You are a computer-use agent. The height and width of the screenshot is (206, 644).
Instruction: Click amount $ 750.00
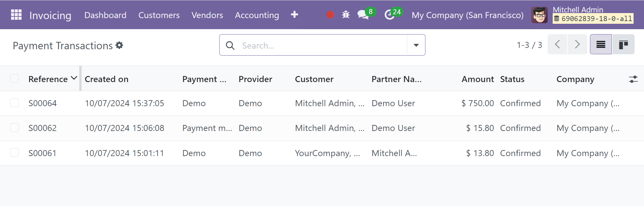pos(477,103)
